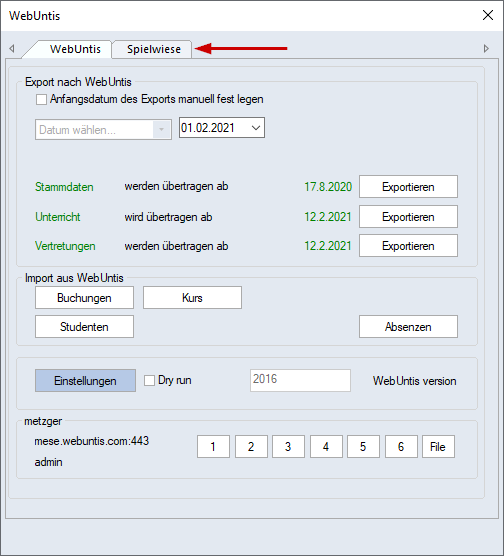Export Unterricht with its Exportieren button

(x=408, y=217)
